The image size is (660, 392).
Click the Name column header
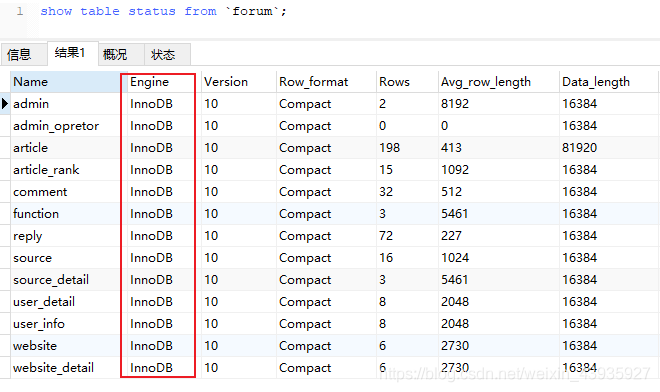(66, 82)
